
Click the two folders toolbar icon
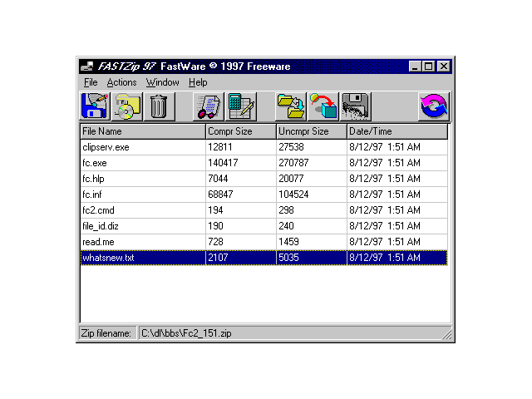292,106
